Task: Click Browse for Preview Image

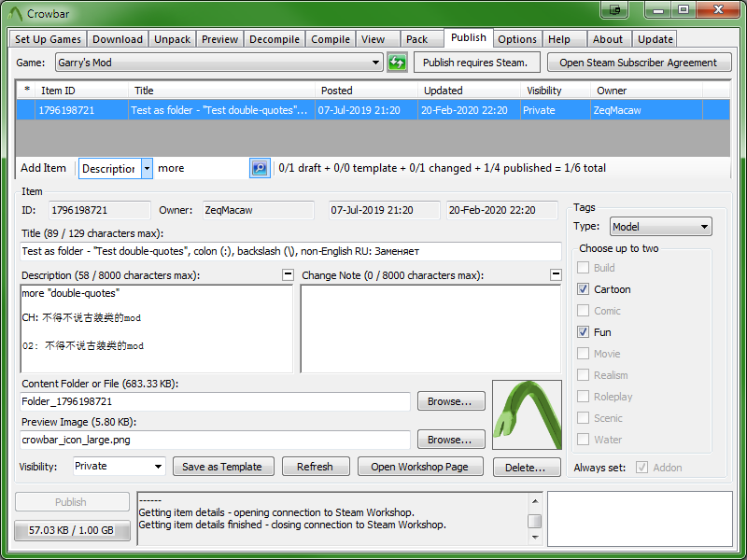Action: click(x=451, y=439)
